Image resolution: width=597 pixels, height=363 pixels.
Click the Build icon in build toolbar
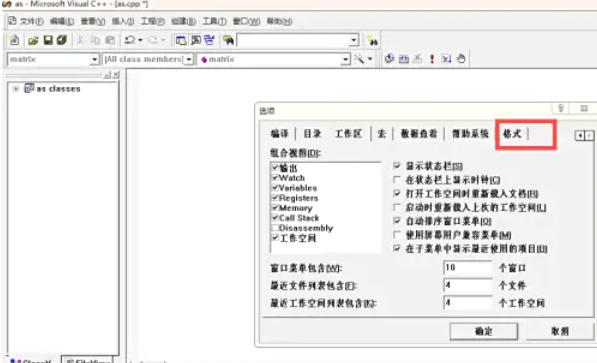[x=404, y=59]
